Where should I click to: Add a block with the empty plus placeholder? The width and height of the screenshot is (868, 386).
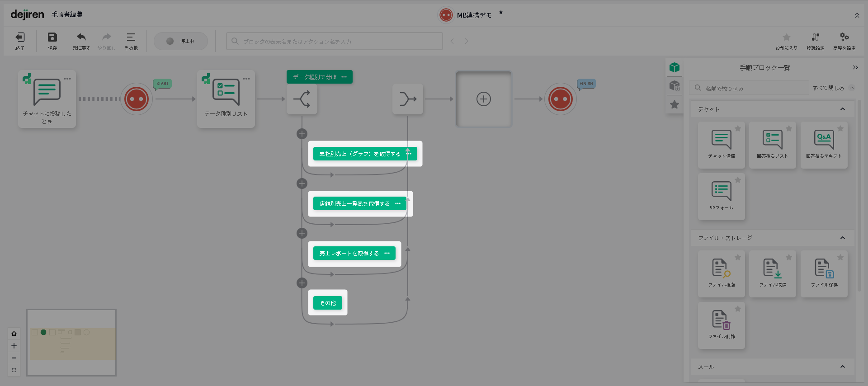(484, 99)
